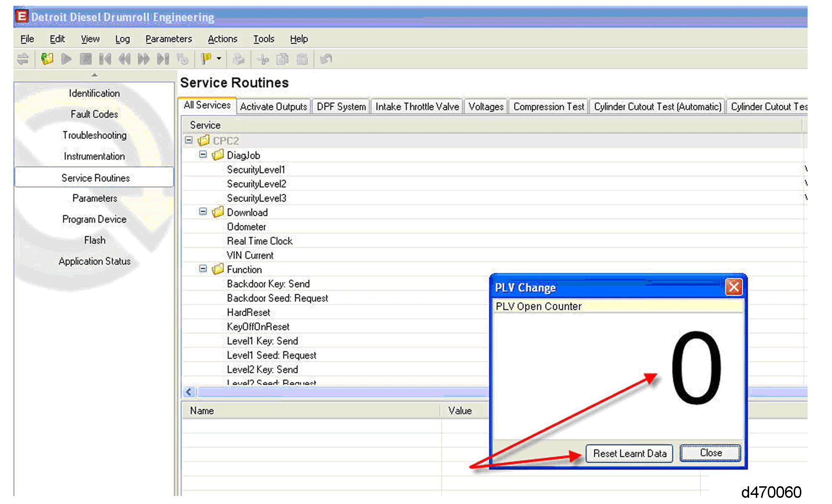This screenshot has width=832, height=504.
Task: Skip to the log start icon
Action: coord(105,59)
